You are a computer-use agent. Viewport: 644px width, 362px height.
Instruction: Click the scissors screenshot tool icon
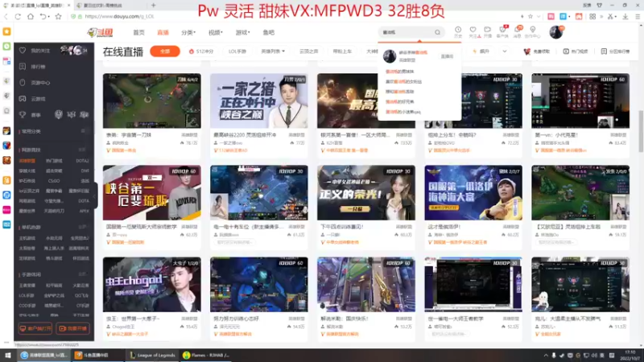click(611, 16)
